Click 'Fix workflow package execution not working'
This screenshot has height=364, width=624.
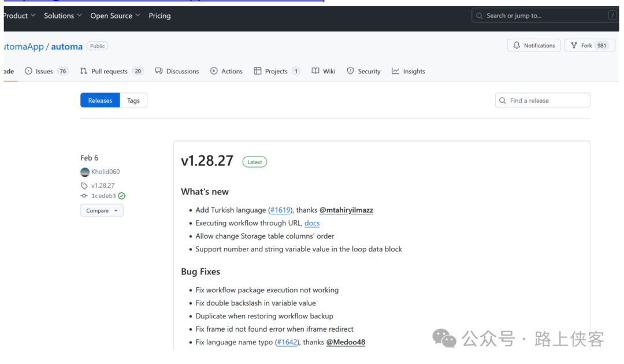tap(267, 290)
